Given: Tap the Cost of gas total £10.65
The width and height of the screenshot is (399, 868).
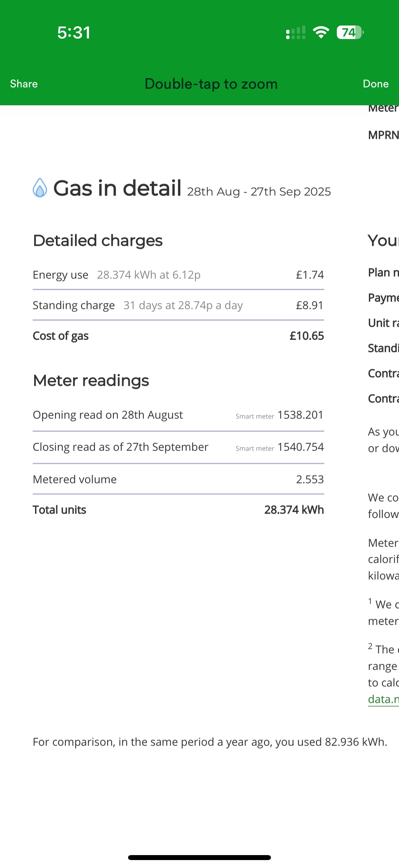Looking at the screenshot, I should pos(306,336).
